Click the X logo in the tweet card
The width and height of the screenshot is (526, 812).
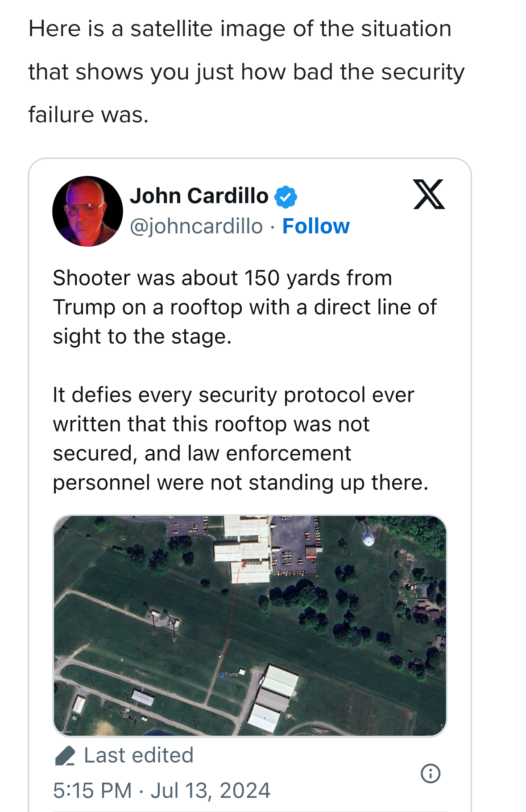(x=429, y=195)
